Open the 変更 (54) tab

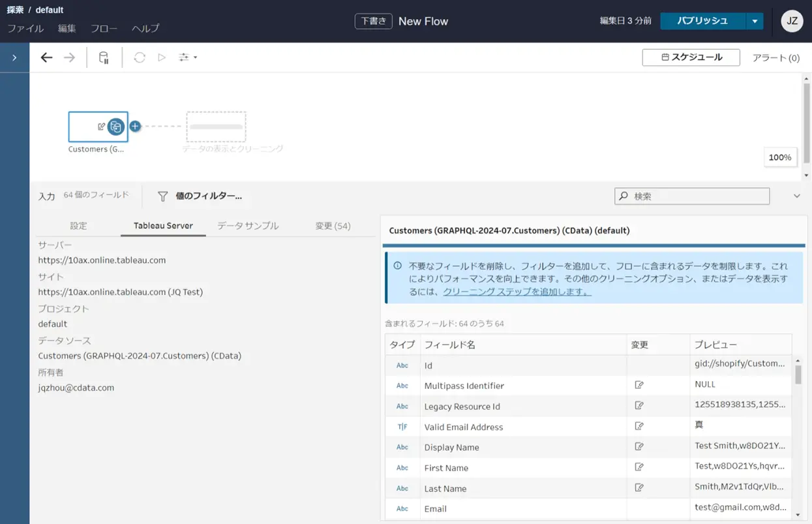coord(333,226)
